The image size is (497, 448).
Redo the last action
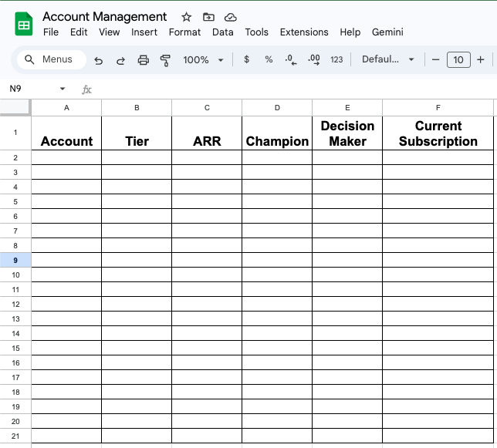click(x=120, y=60)
